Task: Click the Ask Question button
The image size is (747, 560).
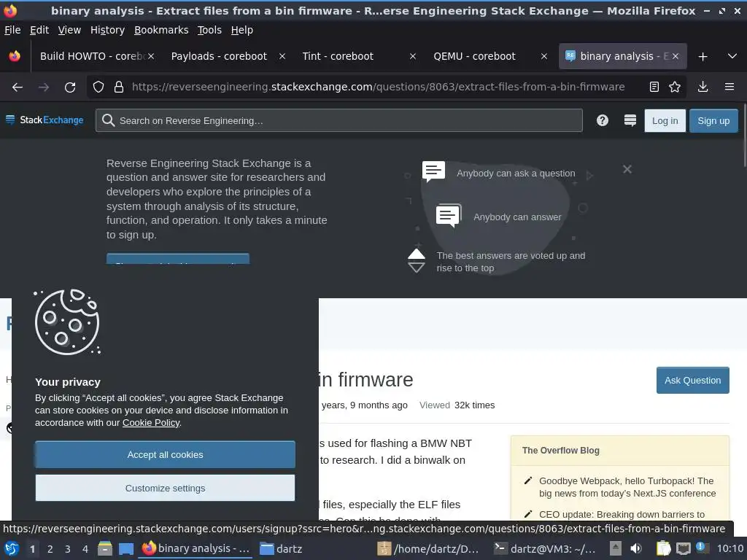Action: (x=692, y=381)
